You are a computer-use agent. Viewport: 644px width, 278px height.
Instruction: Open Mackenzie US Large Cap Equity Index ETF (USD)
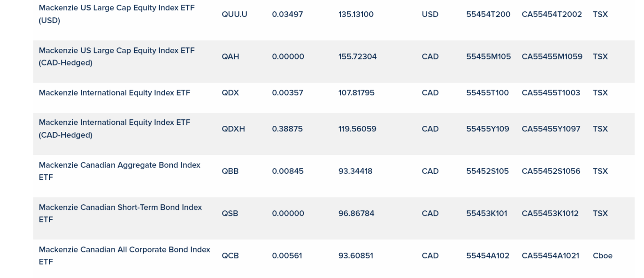(116, 8)
